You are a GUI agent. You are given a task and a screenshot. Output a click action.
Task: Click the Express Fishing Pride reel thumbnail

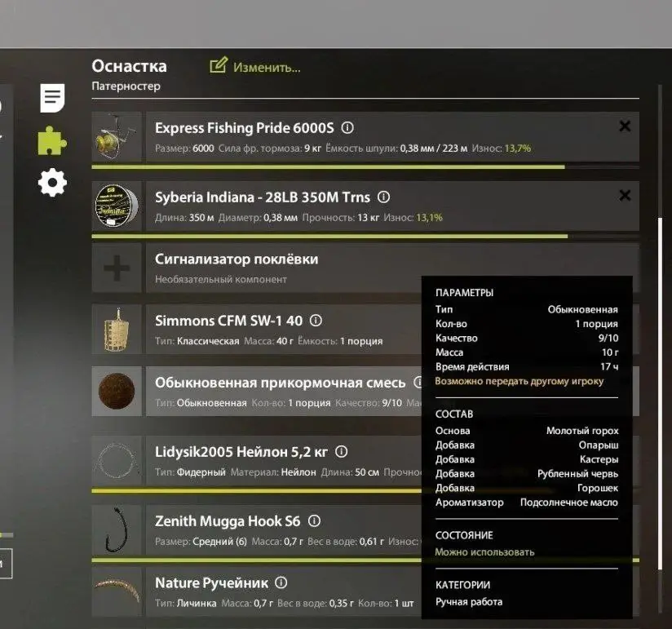pos(117,137)
